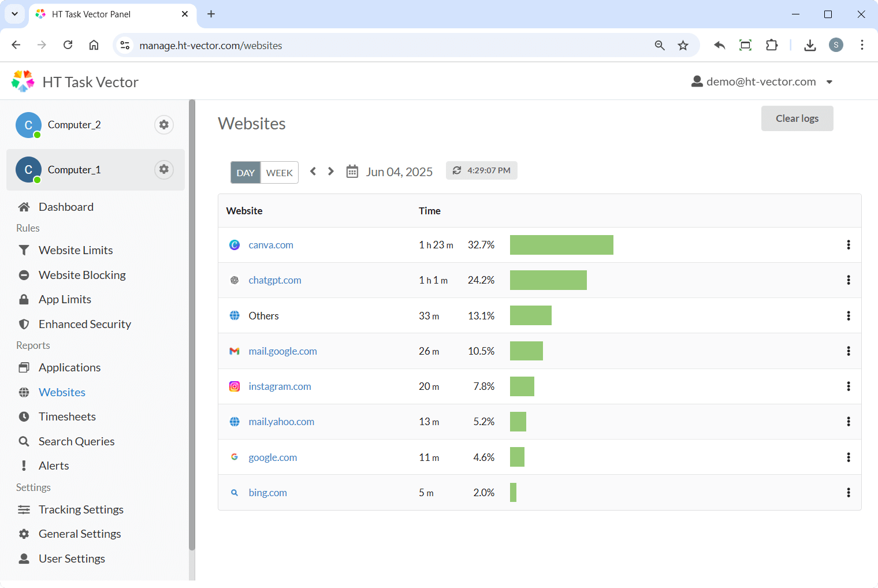Click the chatgpt.com favicon
This screenshot has height=588, width=878.
[x=235, y=280]
